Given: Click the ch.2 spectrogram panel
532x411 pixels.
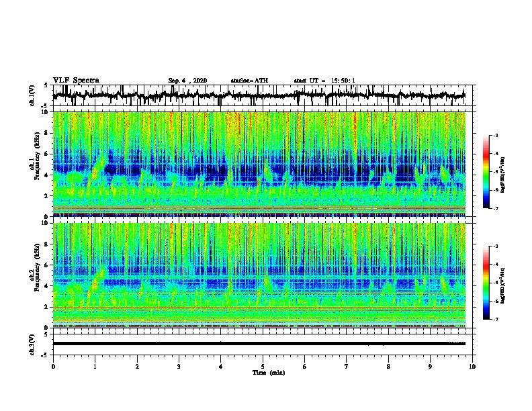Looking at the screenshot, I should click(259, 275).
